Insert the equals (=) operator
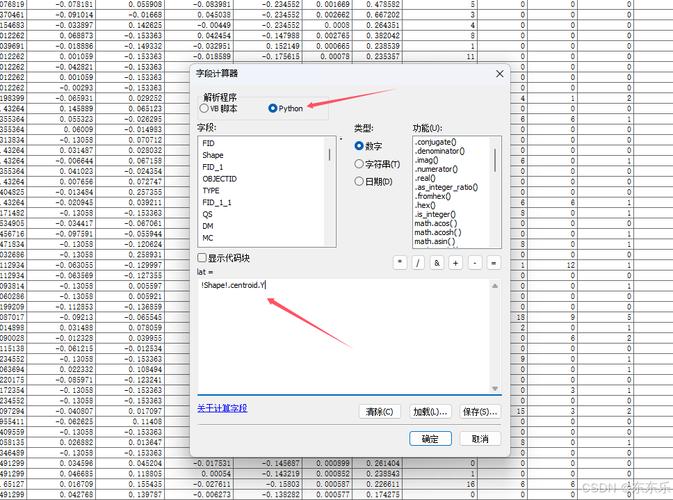This screenshot has width=673, height=500. click(x=493, y=262)
